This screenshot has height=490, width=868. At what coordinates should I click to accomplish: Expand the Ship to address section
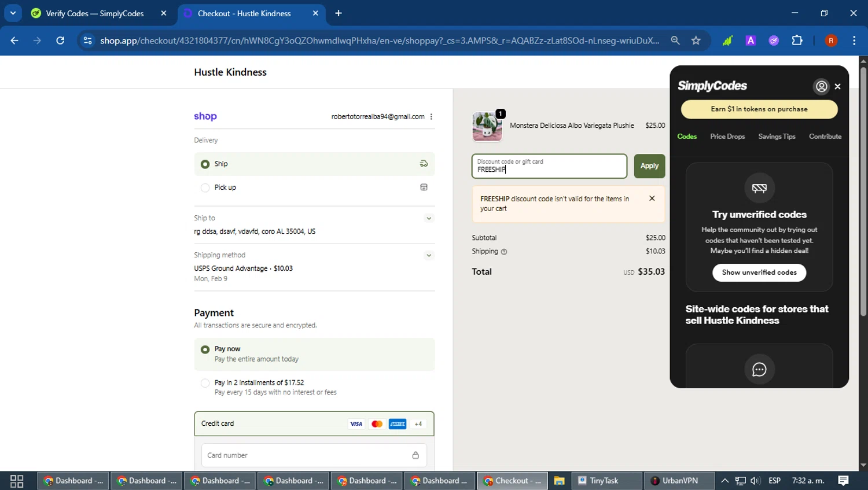429,218
